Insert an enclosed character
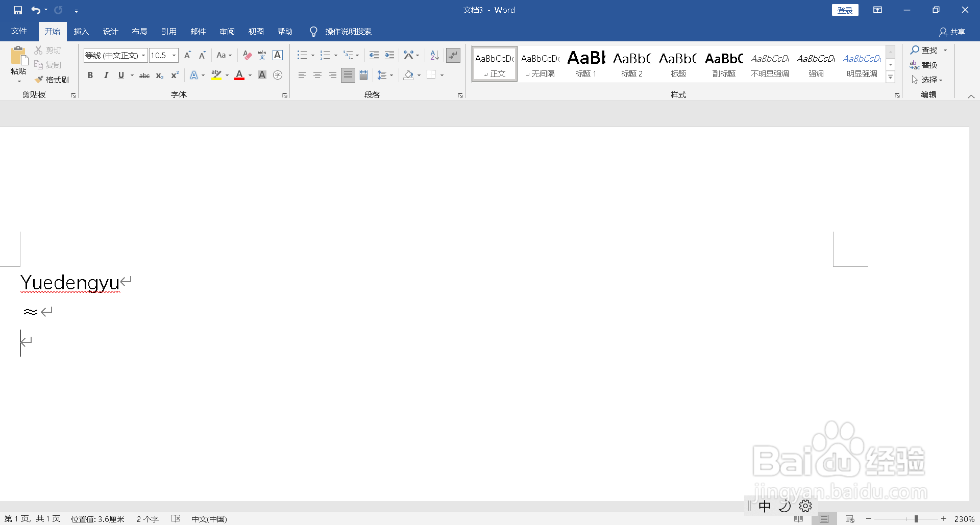 pyautogui.click(x=278, y=76)
